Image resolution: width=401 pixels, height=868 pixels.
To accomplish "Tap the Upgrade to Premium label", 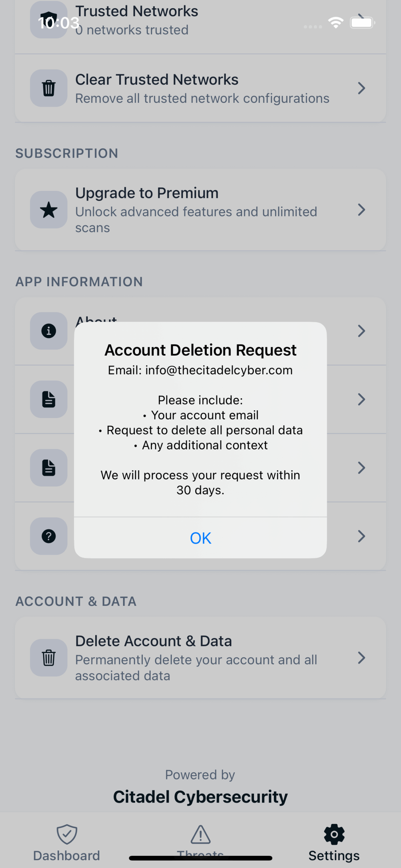I will coord(147,193).
